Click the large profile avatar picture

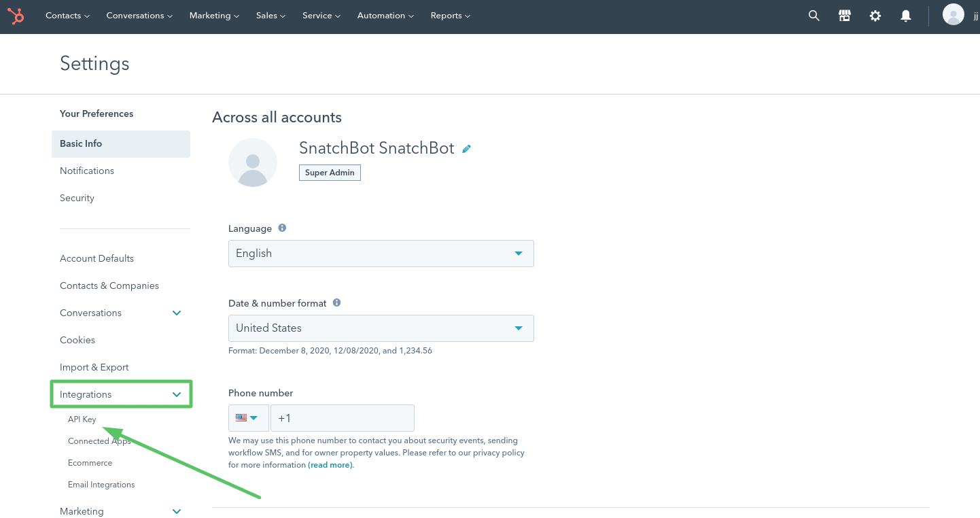click(253, 162)
